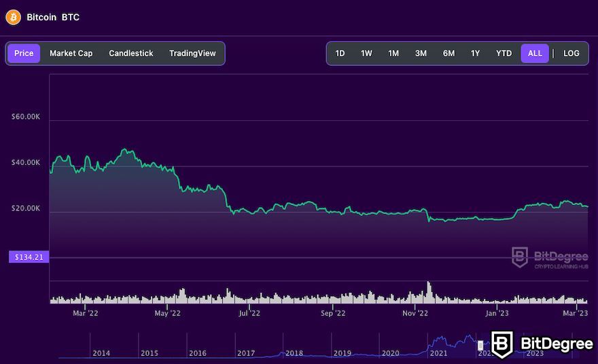The image size is (598, 364).
Task: Click the Mar '22 date label
Action: click(x=86, y=313)
